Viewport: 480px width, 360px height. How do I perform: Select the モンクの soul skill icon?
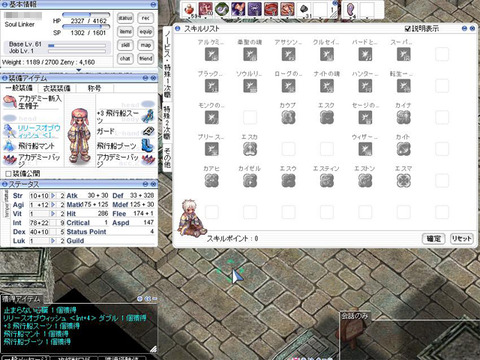pyautogui.click(x=212, y=118)
